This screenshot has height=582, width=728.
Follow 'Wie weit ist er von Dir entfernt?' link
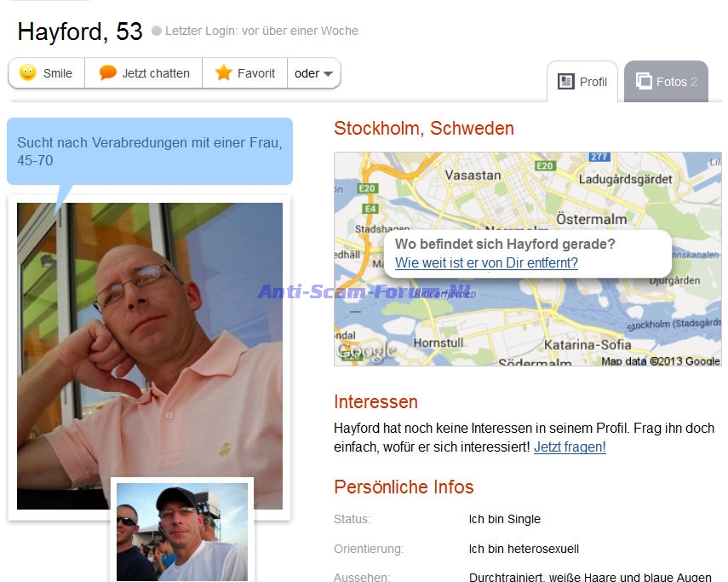(486, 263)
